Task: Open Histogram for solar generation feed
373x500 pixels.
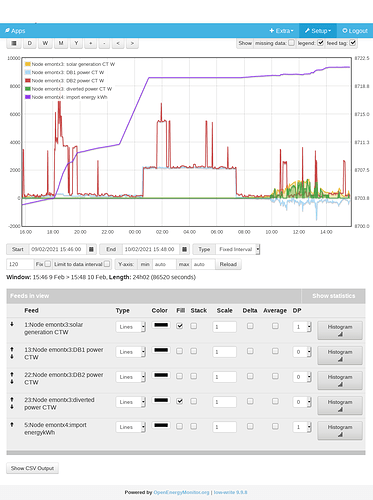Action: click(x=340, y=330)
